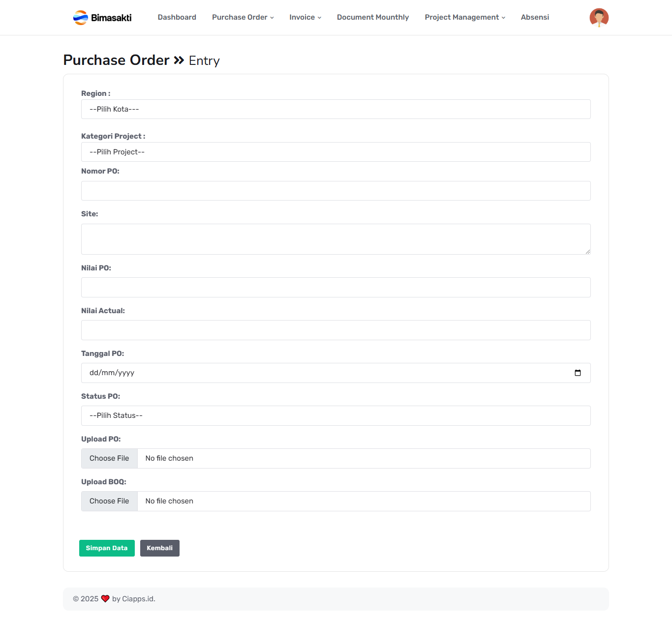
Task: Open the Kategori Project dropdown
Action: (336, 152)
